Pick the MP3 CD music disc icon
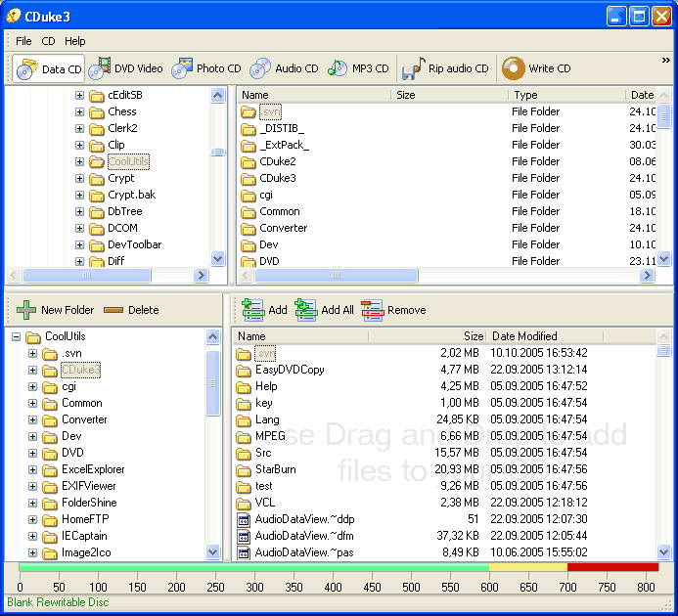This screenshot has width=678, height=616. pos(338,67)
